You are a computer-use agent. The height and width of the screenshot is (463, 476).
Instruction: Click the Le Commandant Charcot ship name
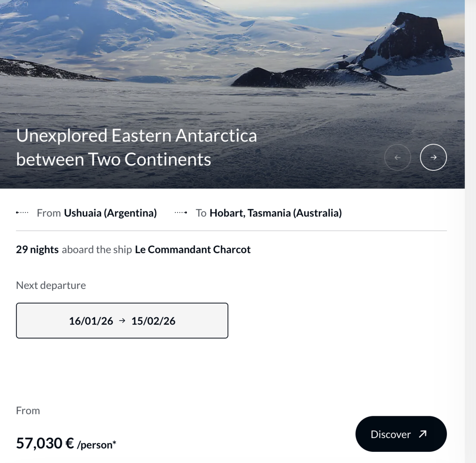[193, 250]
